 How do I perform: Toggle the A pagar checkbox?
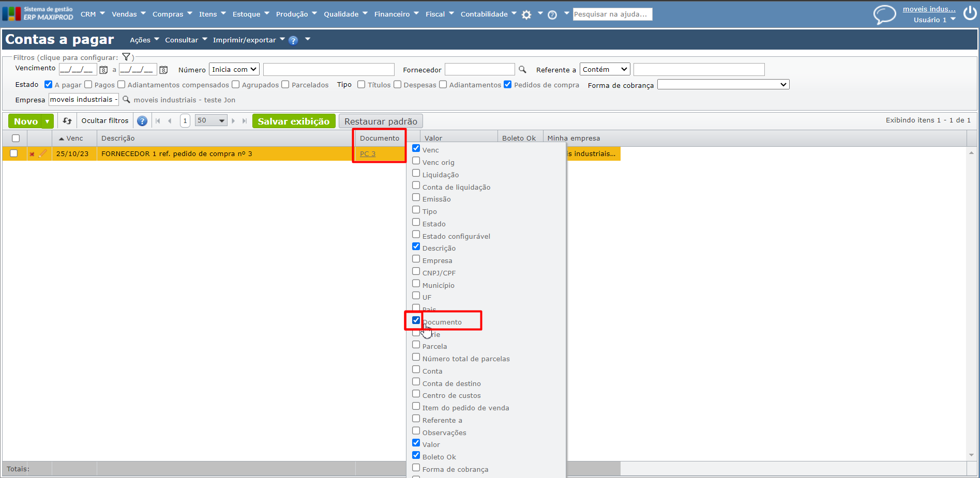tap(48, 84)
